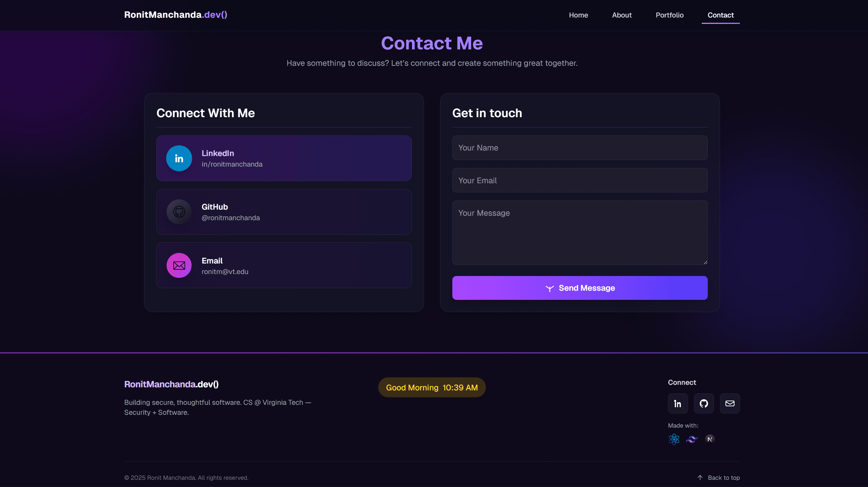Click the RonitManchanda.dev() logo in header
Image resolution: width=868 pixels, height=487 pixels.
(x=175, y=14)
